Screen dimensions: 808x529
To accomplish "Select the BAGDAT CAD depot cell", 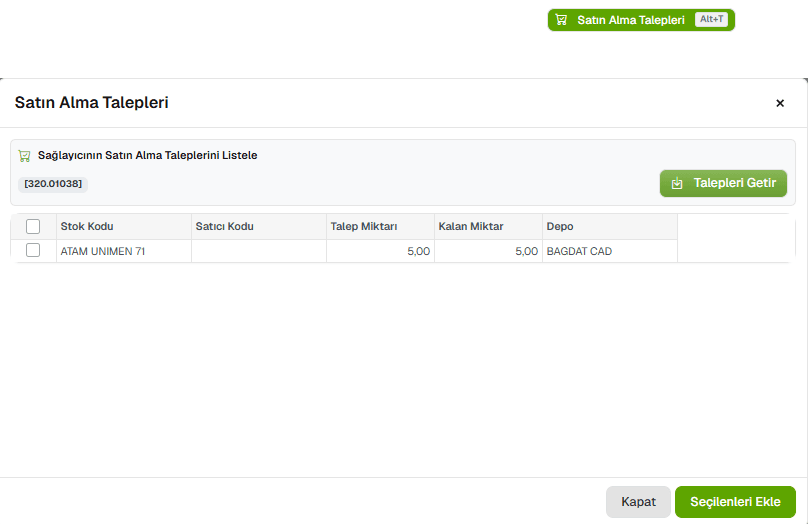I will point(579,252).
